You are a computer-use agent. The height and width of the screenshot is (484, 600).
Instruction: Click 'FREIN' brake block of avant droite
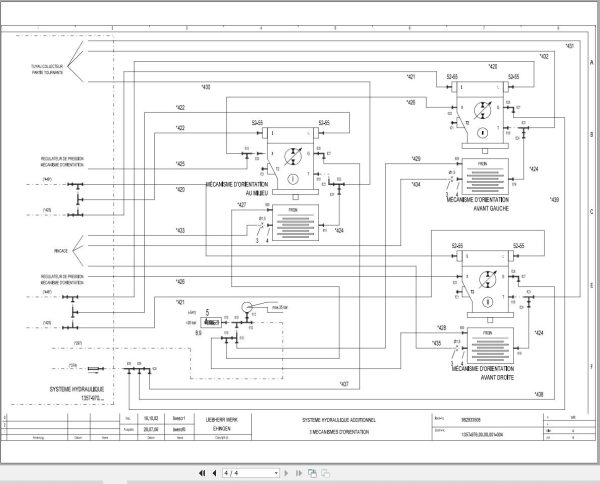[491, 345]
